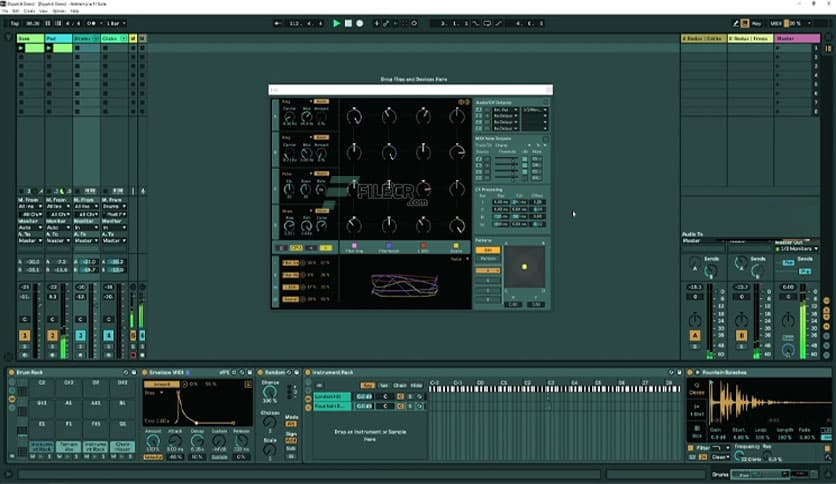The image size is (836, 484).
Task: Click the Stop button in transport
Action: (348, 23)
